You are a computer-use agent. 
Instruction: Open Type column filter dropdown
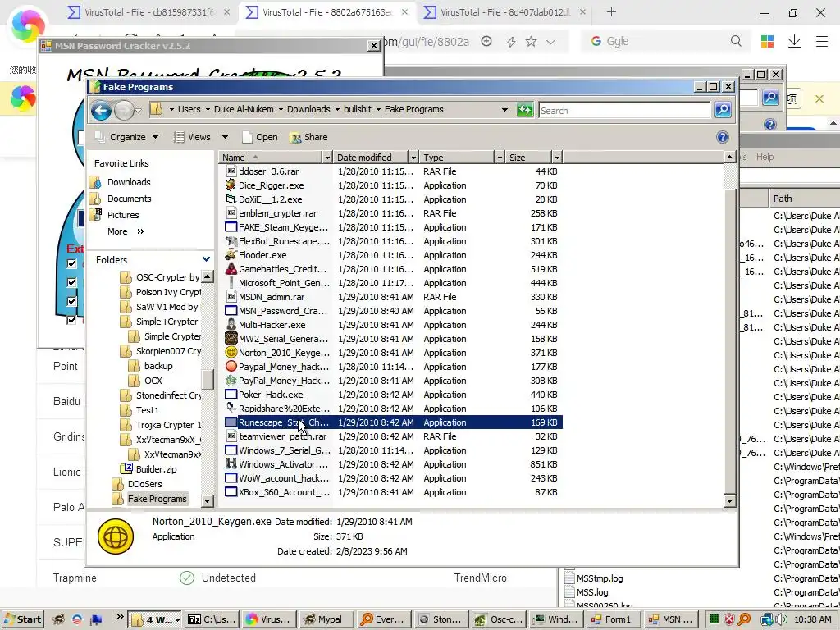500,157
